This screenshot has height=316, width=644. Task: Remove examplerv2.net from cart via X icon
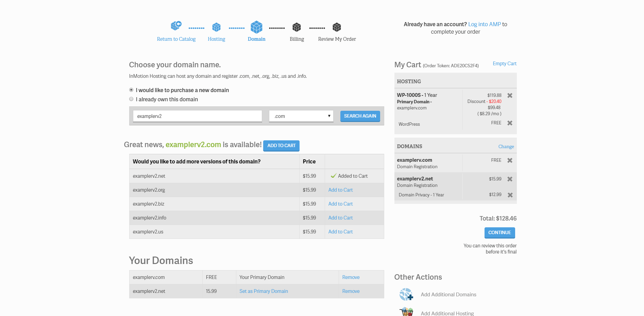[x=510, y=179]
